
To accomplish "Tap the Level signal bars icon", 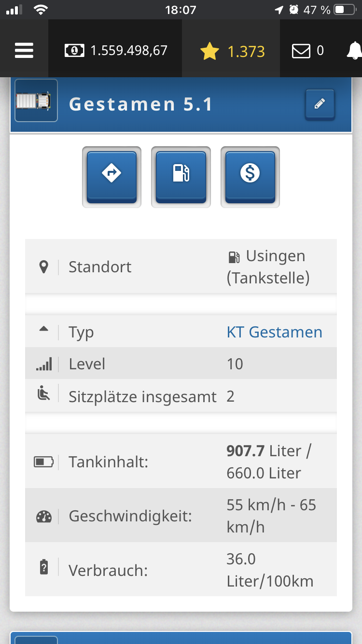I will tap(43, 364).
